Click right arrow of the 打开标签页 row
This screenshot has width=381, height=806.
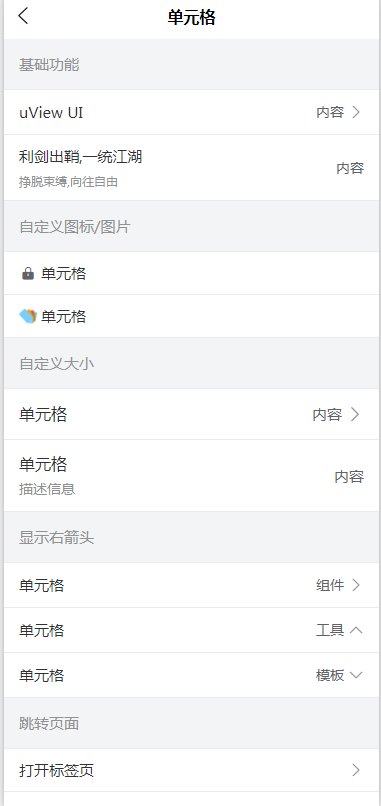tap(356, 770)
